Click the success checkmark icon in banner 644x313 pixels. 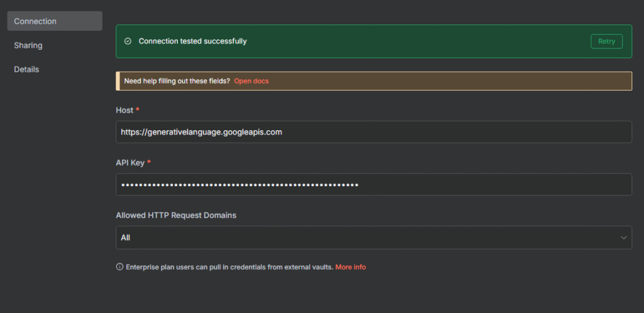click(128, 41)
